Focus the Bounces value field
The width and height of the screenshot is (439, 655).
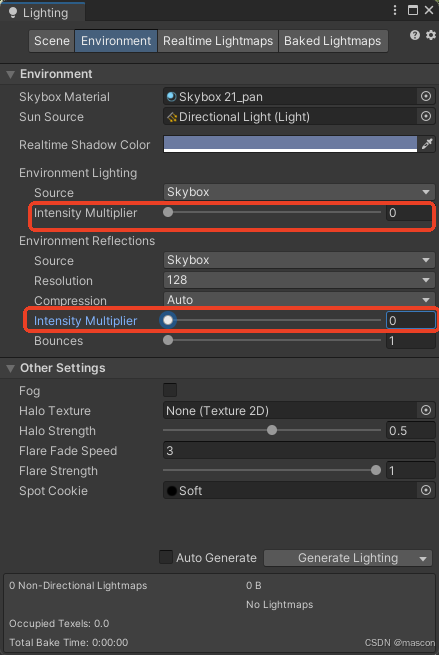click(x=411, y=340)
